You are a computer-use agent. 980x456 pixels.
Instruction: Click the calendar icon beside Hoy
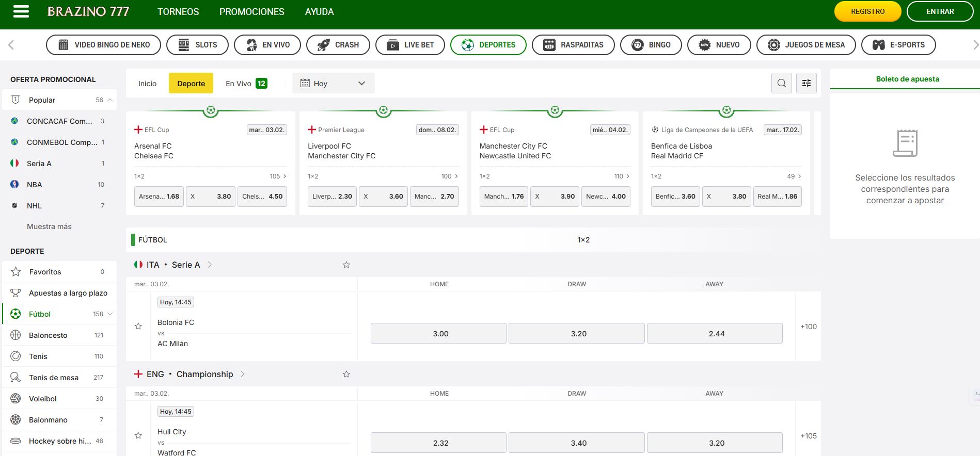click(x=305, y=83)
